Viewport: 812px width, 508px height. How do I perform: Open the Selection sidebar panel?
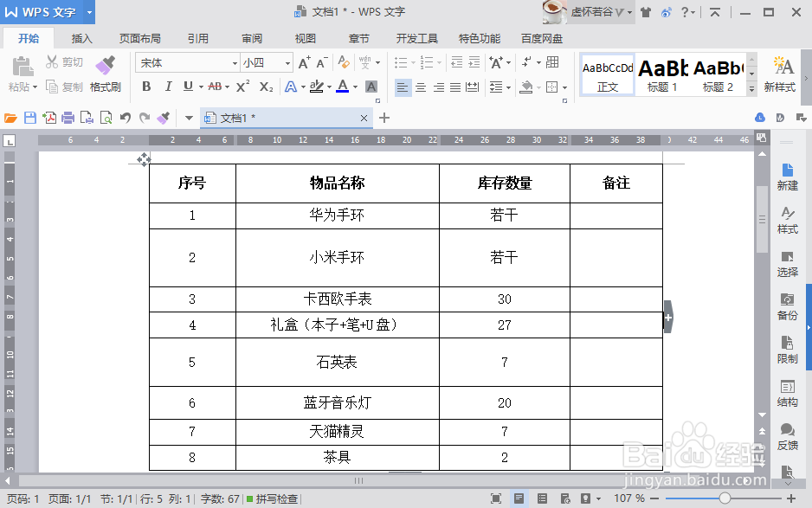point(787,264)
